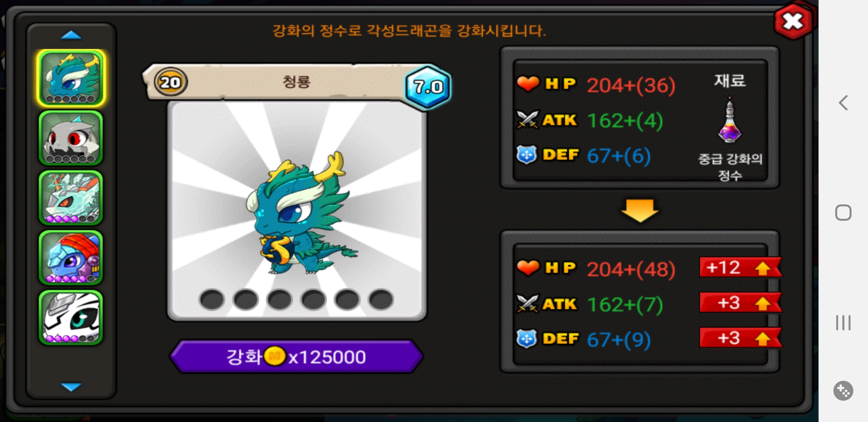
Task: Tap the intermediate enhancement essence potion icon
Action: point(730,121)
